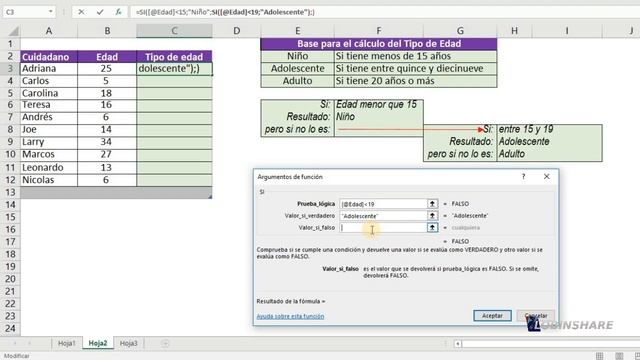Screen dimensions: 640x360
Task: Switch to Normal view in the status bar
Action: 599,356
